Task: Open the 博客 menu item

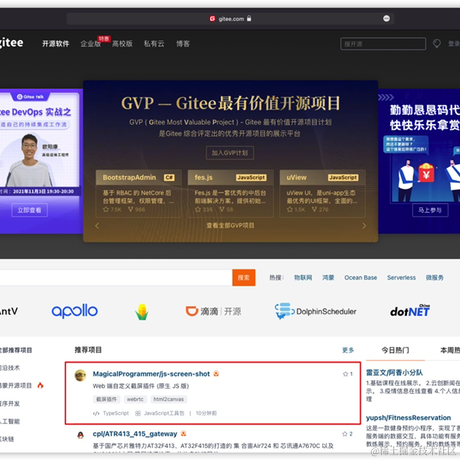Action: 183,44
